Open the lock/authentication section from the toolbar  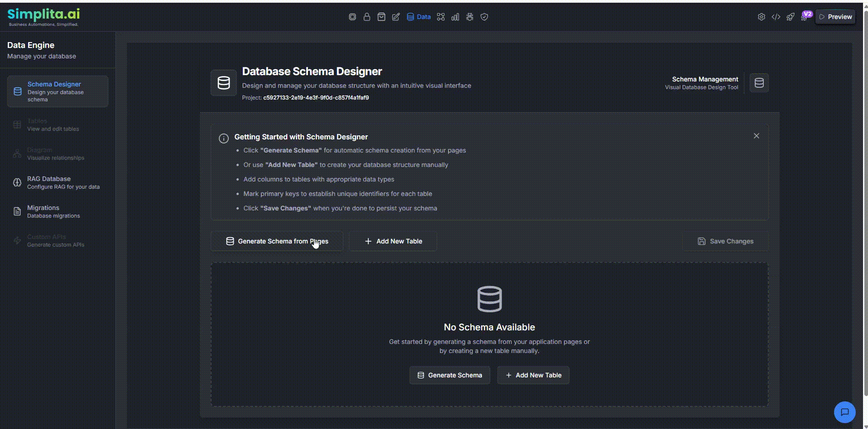(367, 17)
